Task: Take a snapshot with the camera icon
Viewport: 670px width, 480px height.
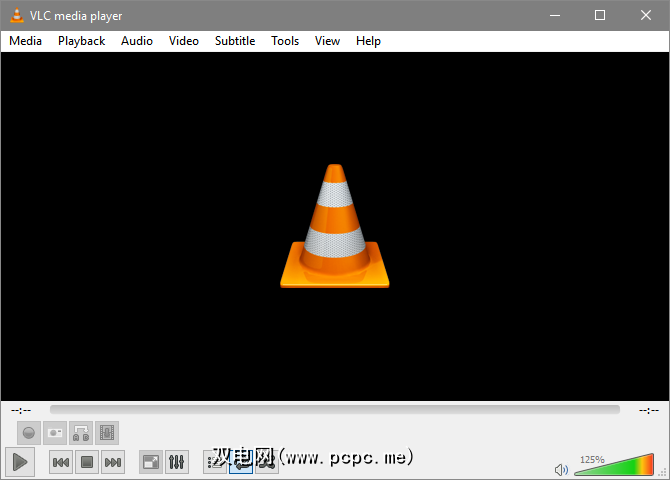Action: pos(55,433)
